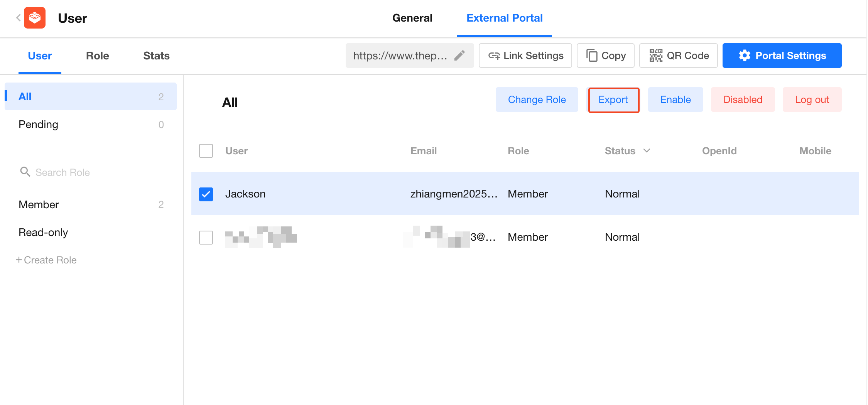Open the QR Code button
This screenshot has width=868, height=405.
point(678,56)
